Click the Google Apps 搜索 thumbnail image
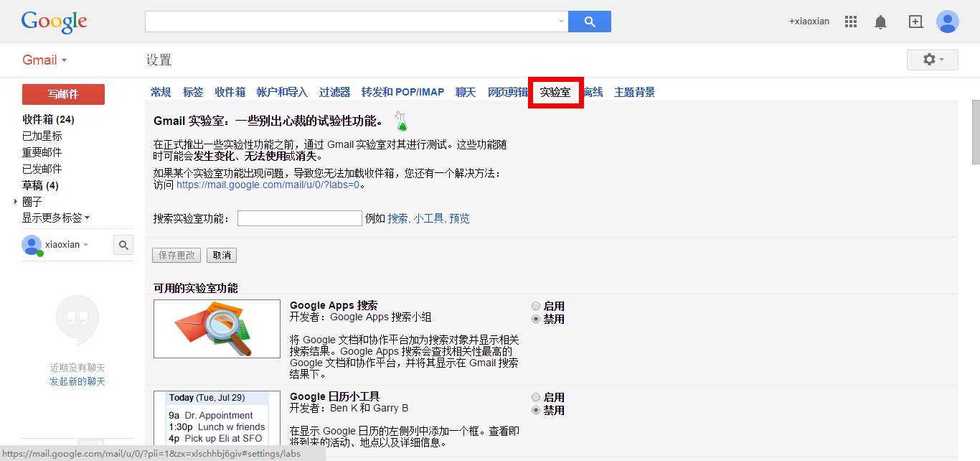The width and height of the screenshot is (980, 461). (217, 329)
